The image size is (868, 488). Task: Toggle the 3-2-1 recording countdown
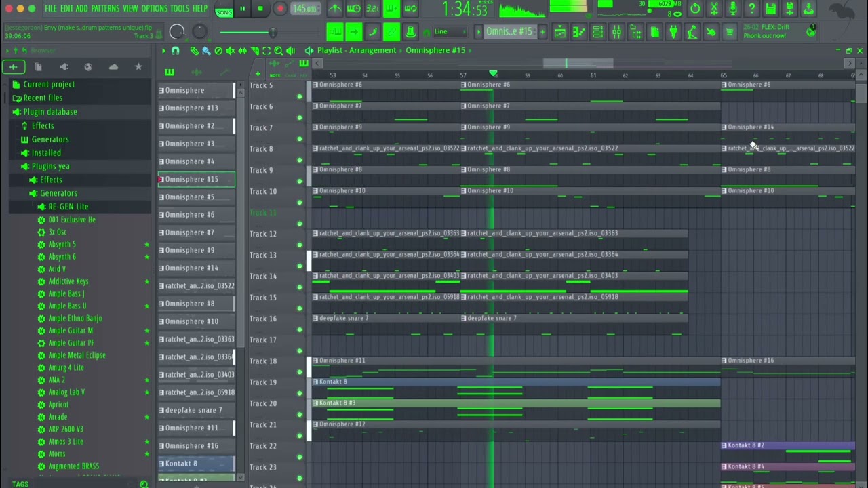tap(372, 9)
